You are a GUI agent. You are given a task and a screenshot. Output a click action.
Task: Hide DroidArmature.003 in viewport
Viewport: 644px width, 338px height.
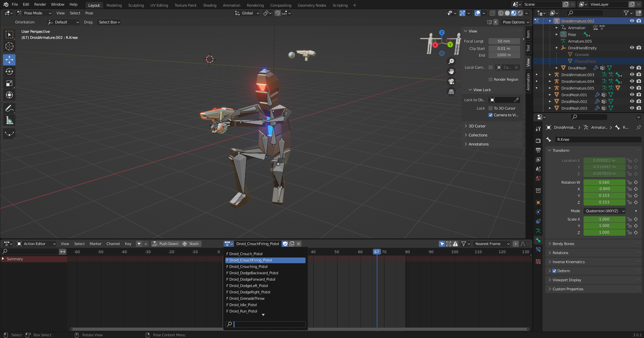[x=632, y=75]
